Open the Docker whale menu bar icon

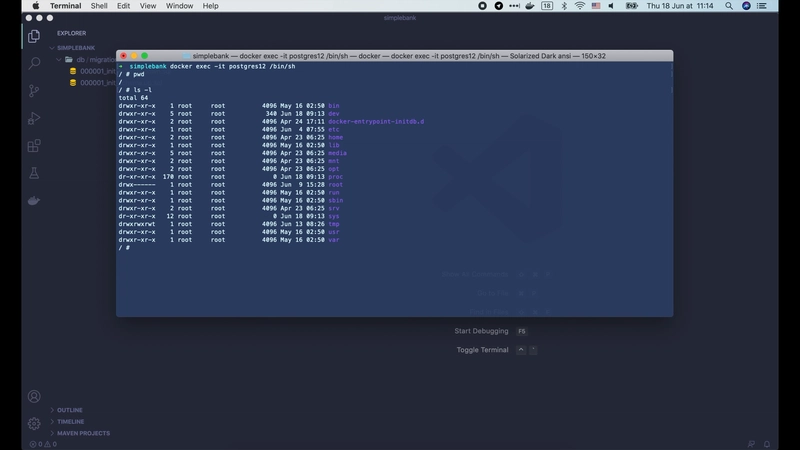[x=530, y=6]
